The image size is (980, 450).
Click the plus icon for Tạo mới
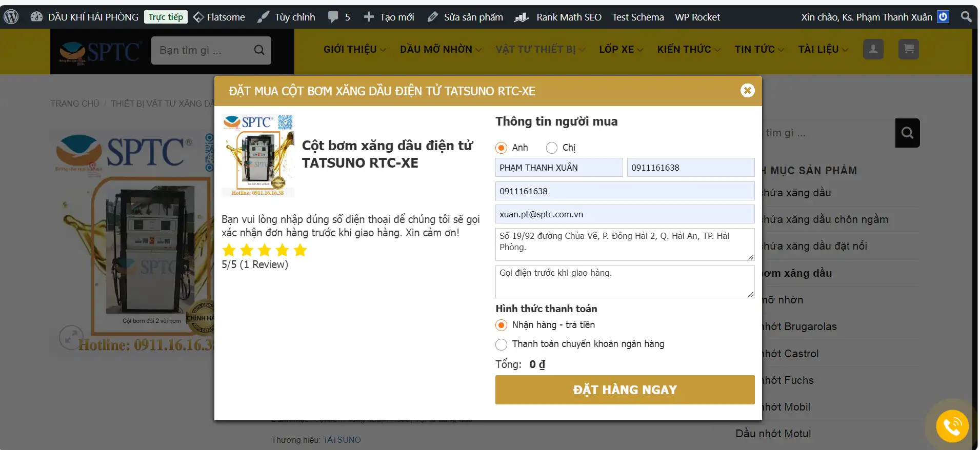point(369,17)
